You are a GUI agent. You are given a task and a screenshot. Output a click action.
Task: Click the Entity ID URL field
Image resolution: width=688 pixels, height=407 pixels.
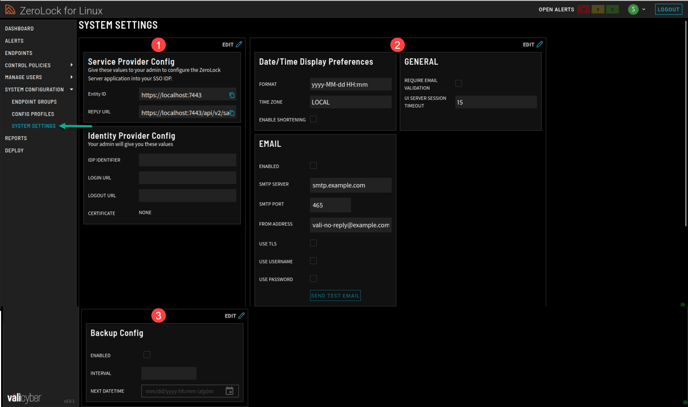[x=187, y=95]
